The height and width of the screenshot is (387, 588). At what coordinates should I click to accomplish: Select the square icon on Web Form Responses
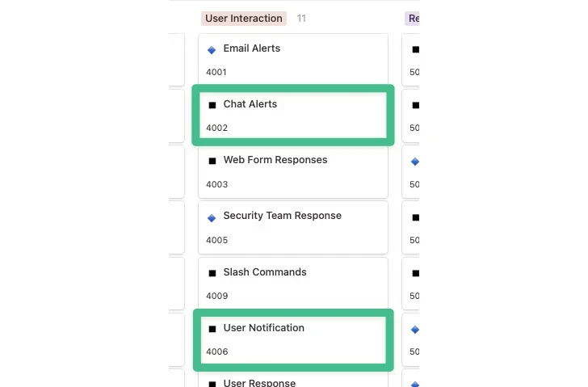pos(212,161)
